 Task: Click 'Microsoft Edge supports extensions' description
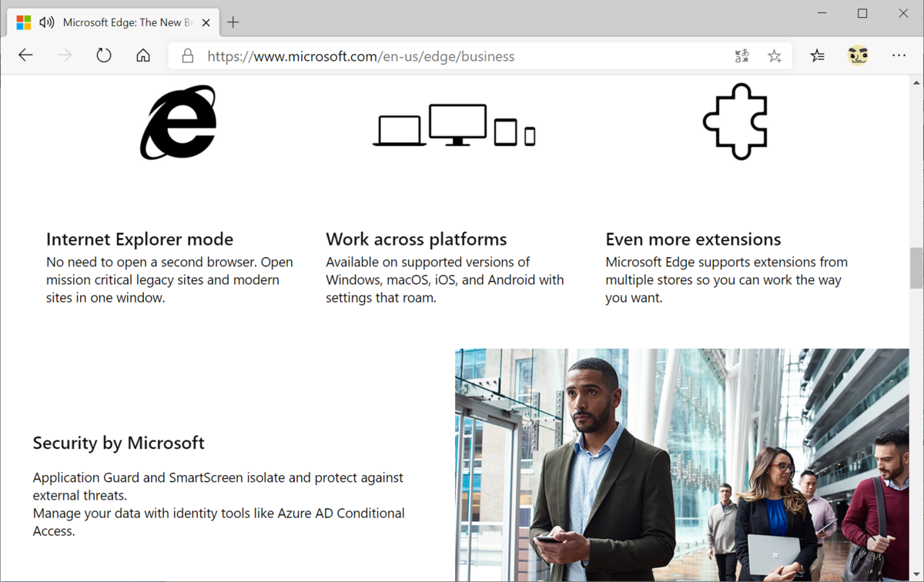click(x=726, y=279)
